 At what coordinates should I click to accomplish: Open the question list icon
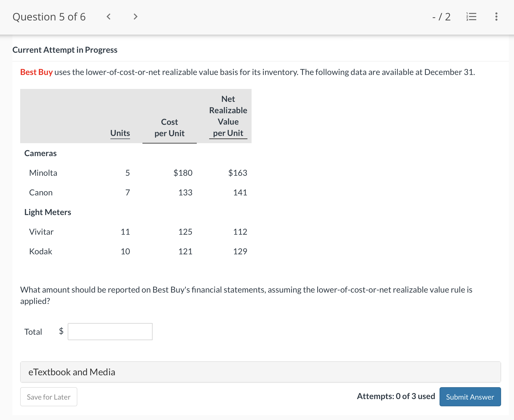pyautogui.click(x=471, y=17)
